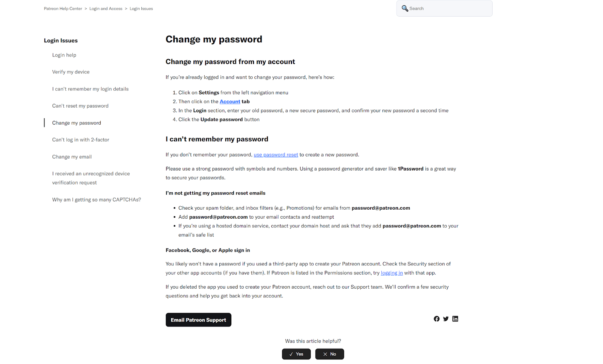Open Login and Access breadcrumb
Screen dimensions: 603x364
[x=106, y=9]
